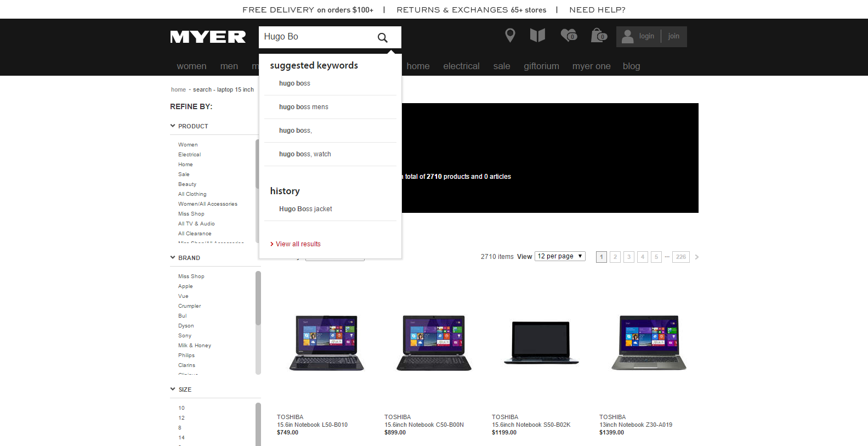The width and height of the screenshot is (868, 446).
Task: Open the wishlist heart icon
Action: (x=569, y=36)
